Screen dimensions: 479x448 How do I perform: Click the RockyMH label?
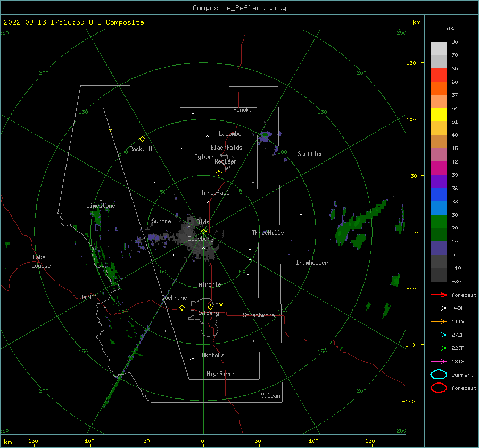click(x=141, y=149)
